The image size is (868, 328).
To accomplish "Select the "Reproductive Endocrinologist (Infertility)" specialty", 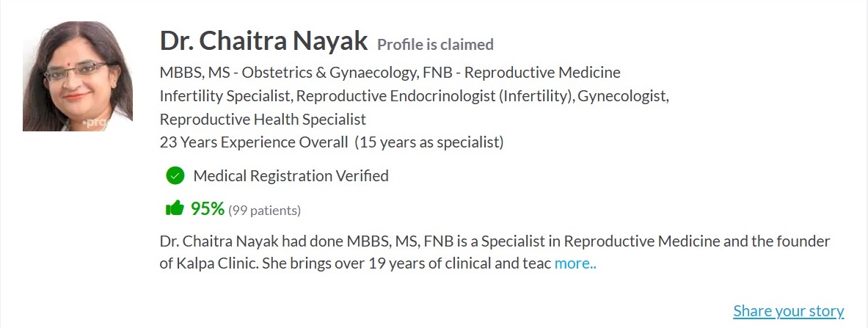I will (x=436, y=96).
